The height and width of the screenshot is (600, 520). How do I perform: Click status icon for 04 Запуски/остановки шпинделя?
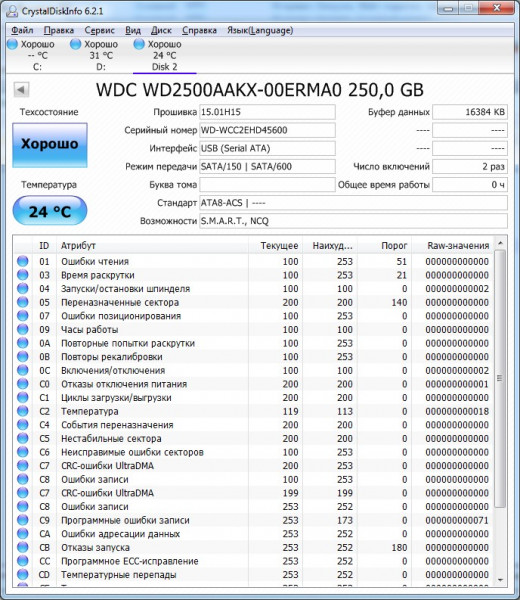click(23, 288)
